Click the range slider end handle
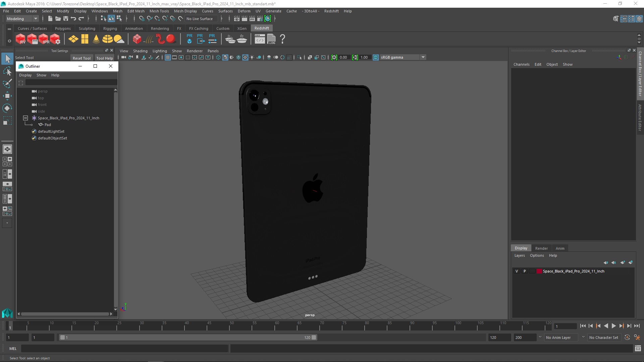 pos(314,338)
